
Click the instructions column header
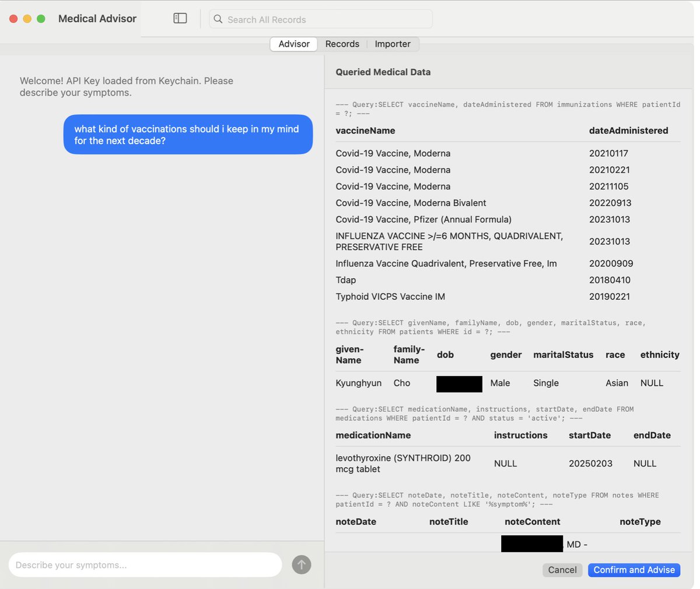(x=520, y=435)
